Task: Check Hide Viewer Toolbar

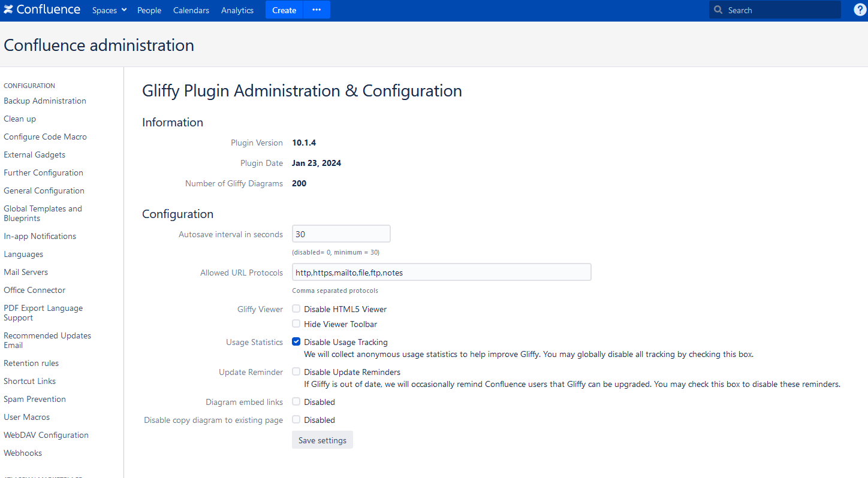Action: pos(296,324)
